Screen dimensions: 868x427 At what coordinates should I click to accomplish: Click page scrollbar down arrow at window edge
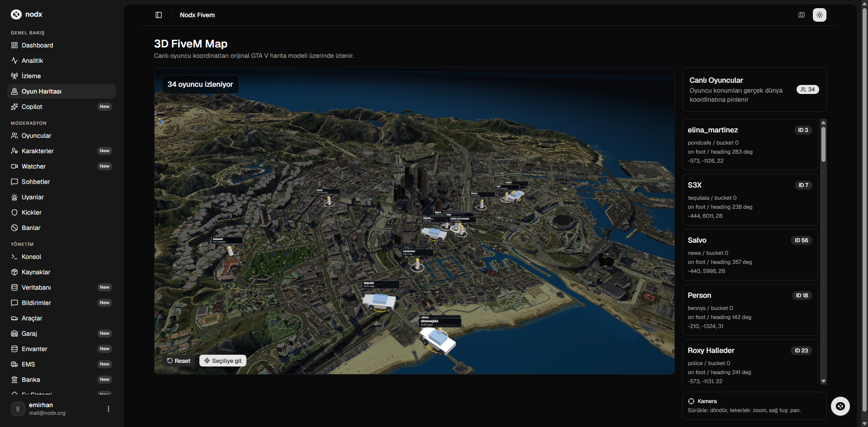click(x=864, y=423)
